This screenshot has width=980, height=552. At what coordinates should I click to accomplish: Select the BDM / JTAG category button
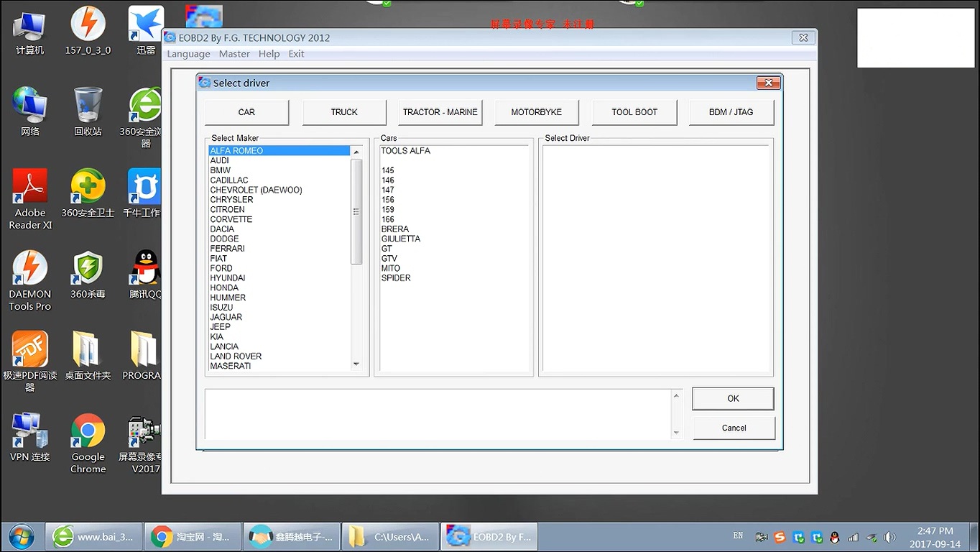[731, 112]
